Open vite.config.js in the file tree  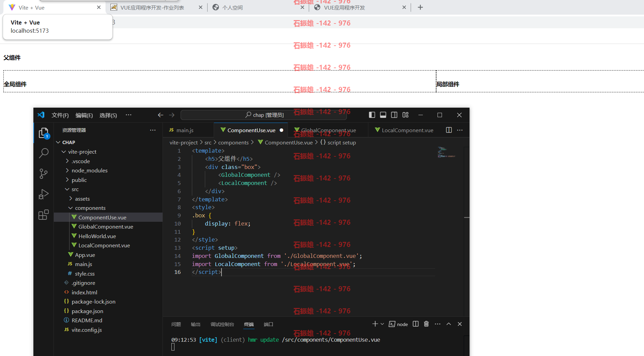point(108,330)
